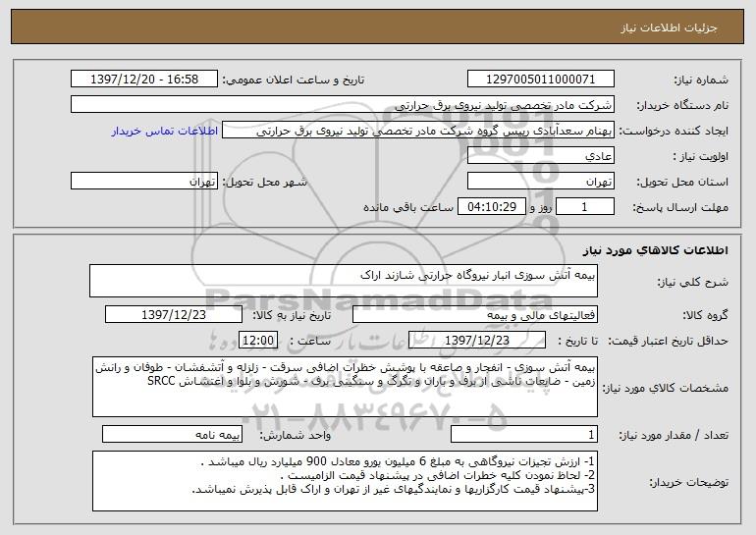Select the واحد شمارش field بیمه نامه
756x535 pixels.
coord(172,434)
